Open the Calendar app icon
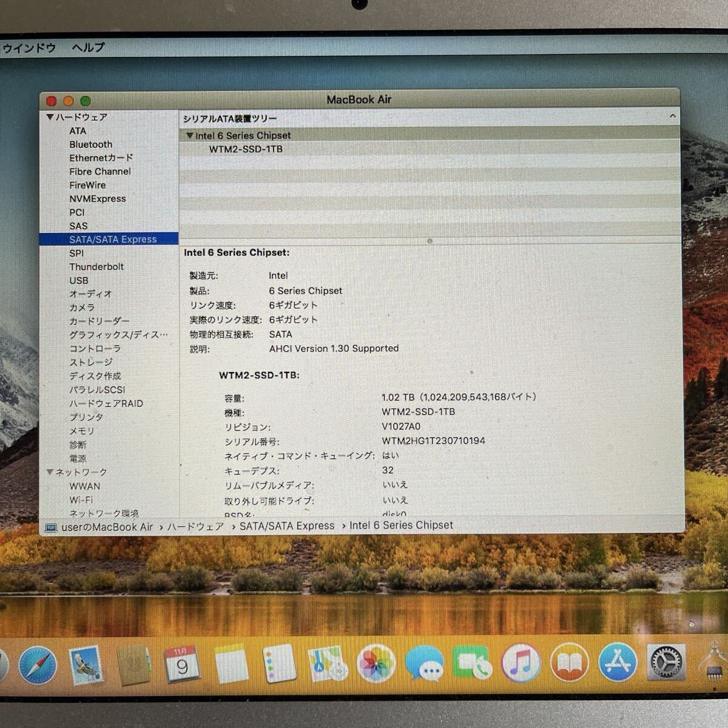728x728 pixels. [181, 665]
